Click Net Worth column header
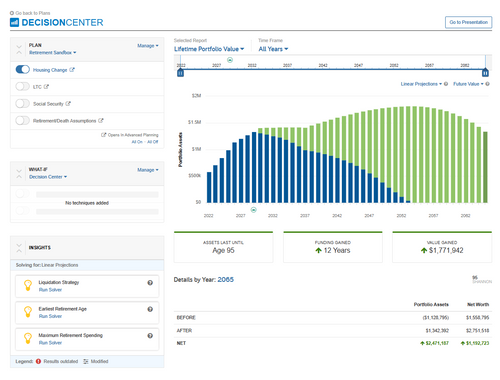The height and width of the screenshot is (380, 500). pyautogui.click(x=478, y=305)
